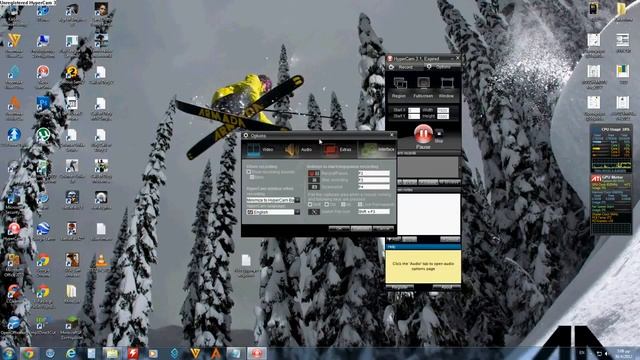Toggle the Shift modifier checkbox

click(x=310, y=204)
